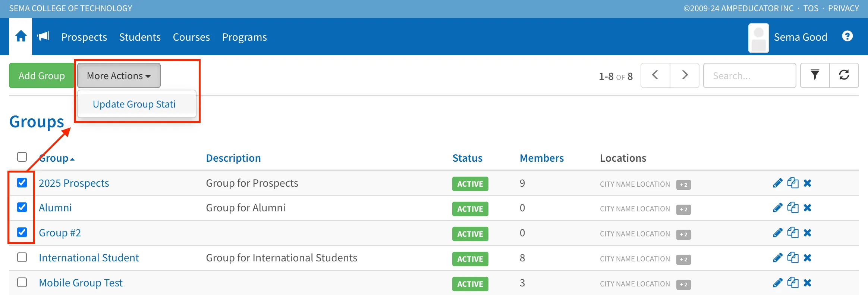This screenshot has height=295, width=868.
Task: Open the TOS link
Action: coord(811,8)
